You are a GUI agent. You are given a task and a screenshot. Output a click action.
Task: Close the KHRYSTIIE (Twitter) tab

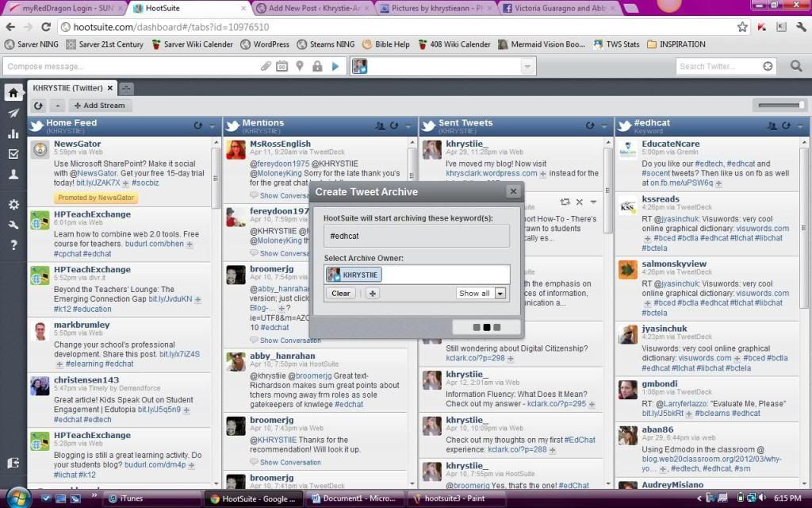click(110, 88)
